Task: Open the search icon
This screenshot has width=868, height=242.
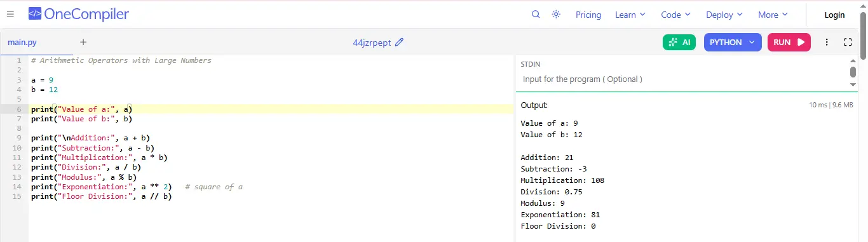Action: (x=536, y=14)
